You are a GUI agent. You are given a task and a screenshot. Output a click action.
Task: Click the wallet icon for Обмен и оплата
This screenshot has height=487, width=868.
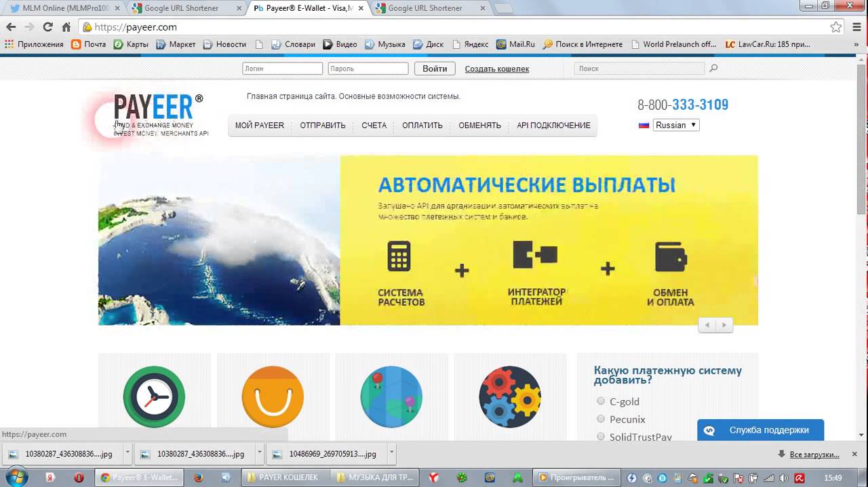(671, 257)
